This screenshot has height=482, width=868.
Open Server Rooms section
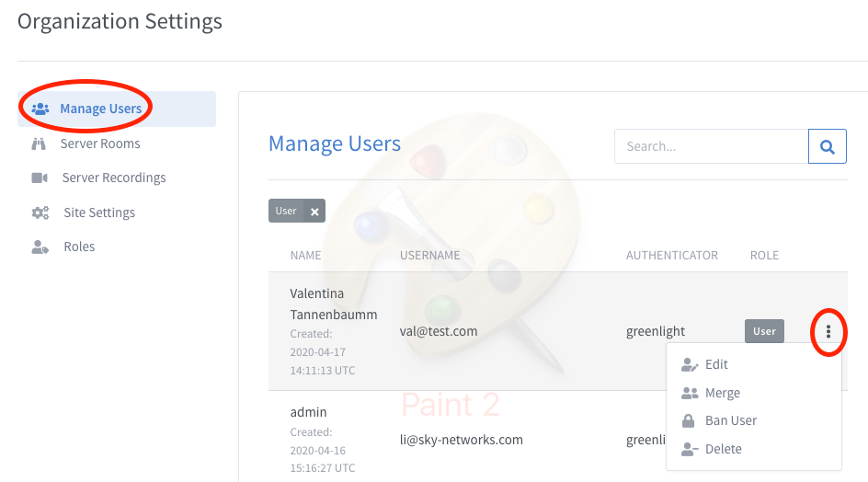click(99, 143)
